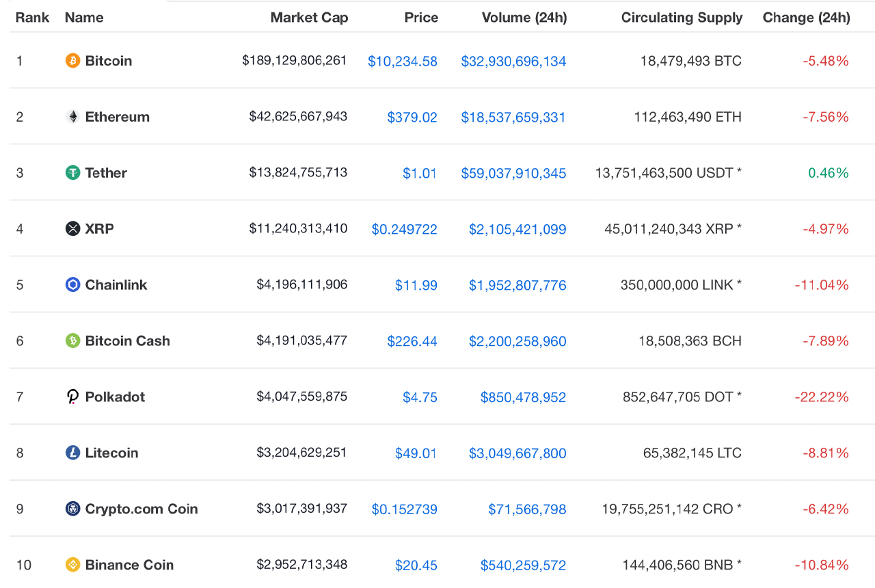875x588 pixels.
Task: Sort by the Market Cap header
Action: point(309,18)
